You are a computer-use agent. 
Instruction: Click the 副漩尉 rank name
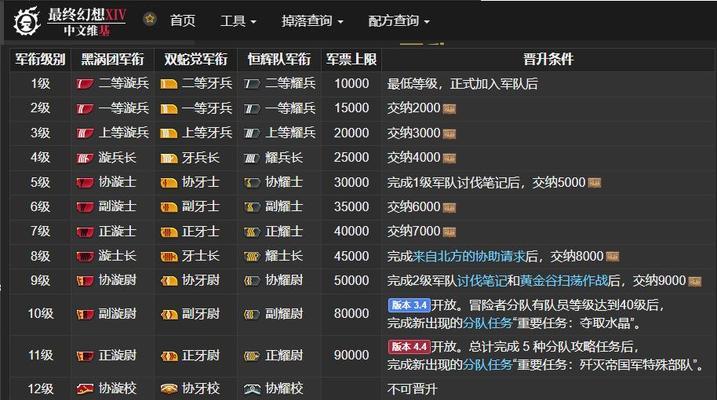117,314
